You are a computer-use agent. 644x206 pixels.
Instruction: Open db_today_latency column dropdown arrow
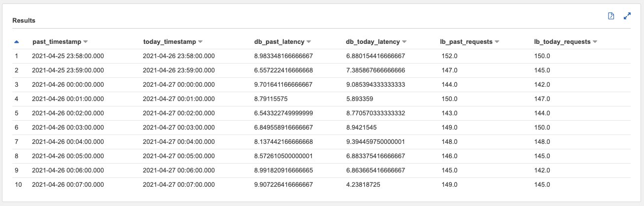404,42
